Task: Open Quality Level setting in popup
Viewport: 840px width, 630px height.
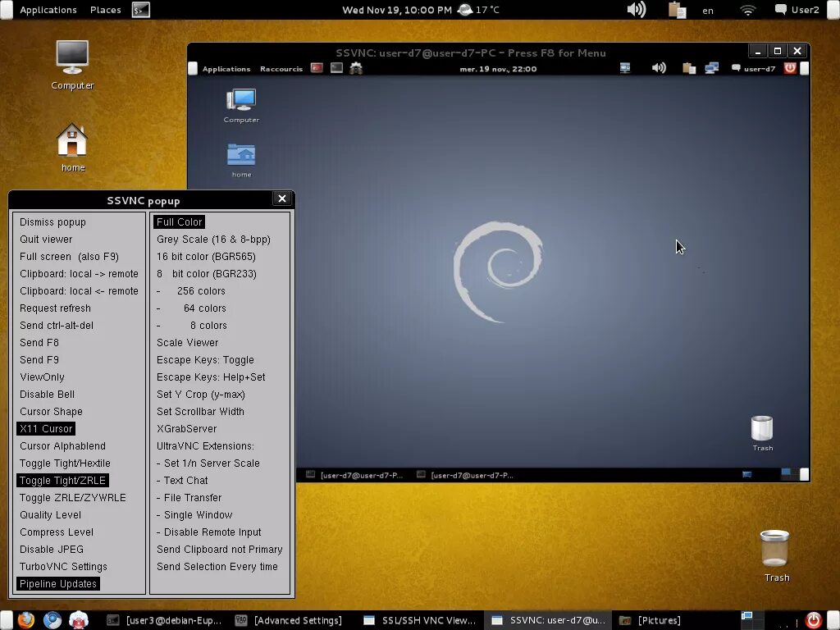Action: (50, 515)
